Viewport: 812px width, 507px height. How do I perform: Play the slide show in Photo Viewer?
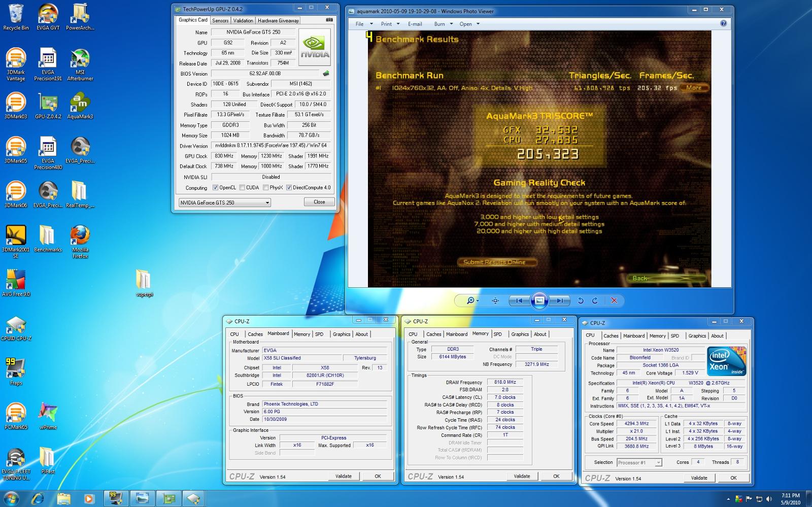(539, 300)
